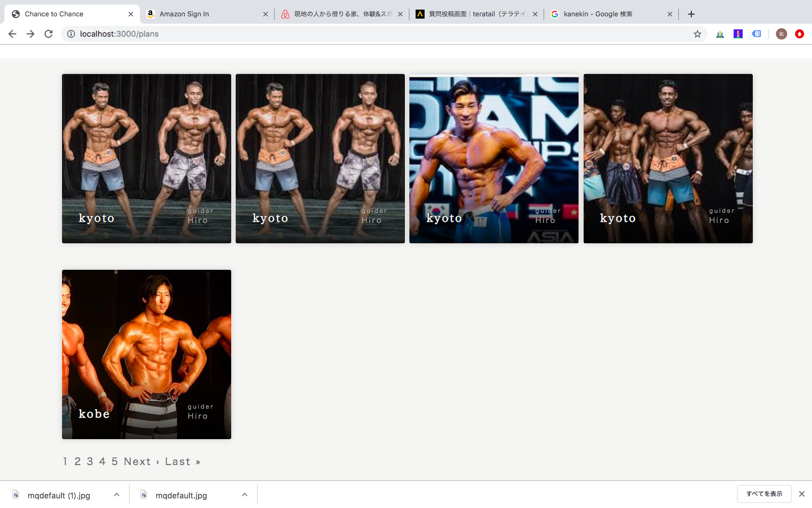This screenshot has height=508, width=812.
Task: Expand options for mqdefault (1).jpg download
Action: [x=117, y=495]
